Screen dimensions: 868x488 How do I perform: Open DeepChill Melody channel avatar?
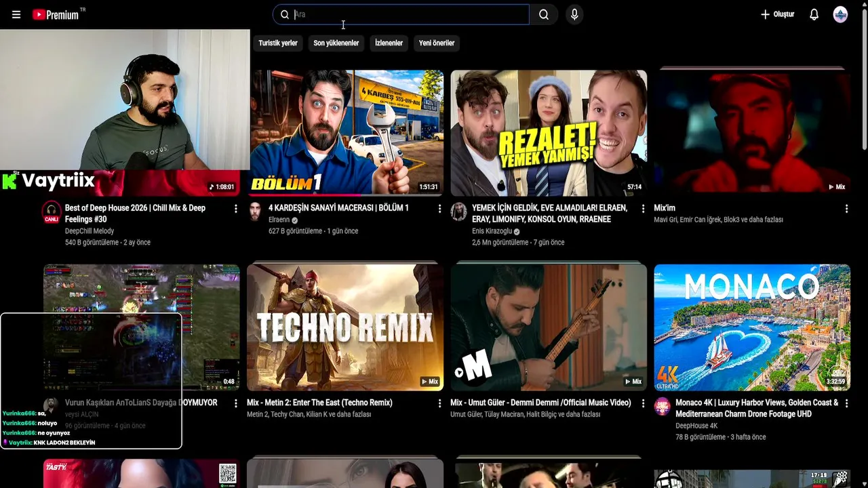pyautogui.click(x=52, y=212)
